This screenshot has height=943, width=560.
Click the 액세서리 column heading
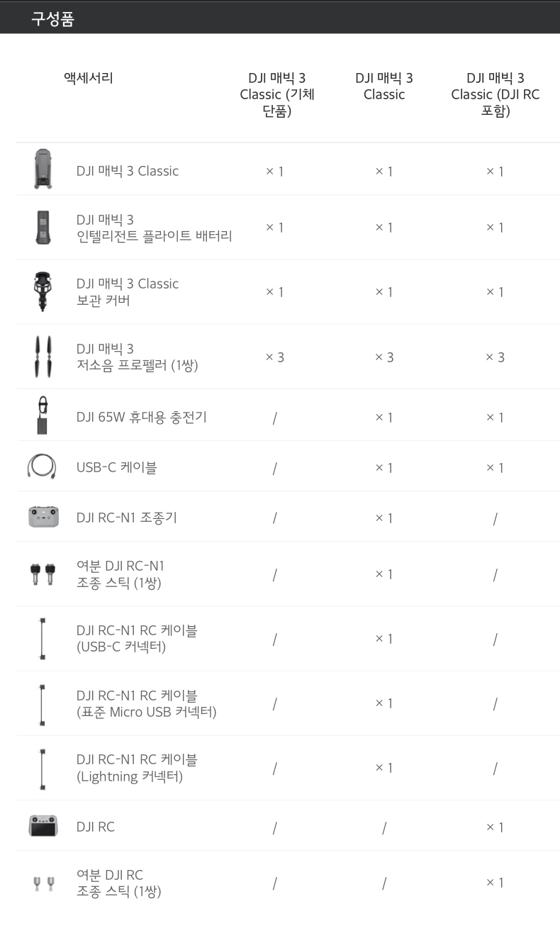point(89,78)
